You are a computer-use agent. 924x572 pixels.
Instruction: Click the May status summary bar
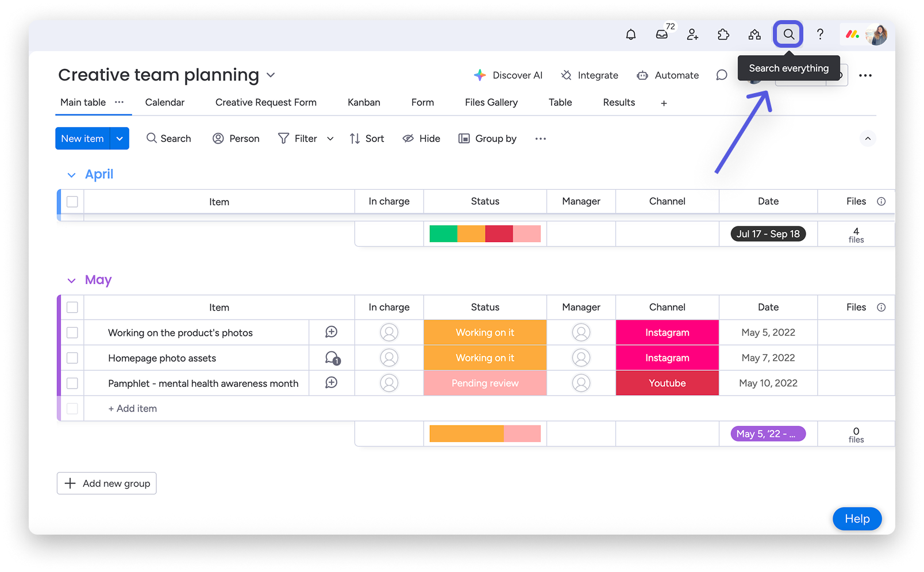pyautogui.click(x=485, y=434)
